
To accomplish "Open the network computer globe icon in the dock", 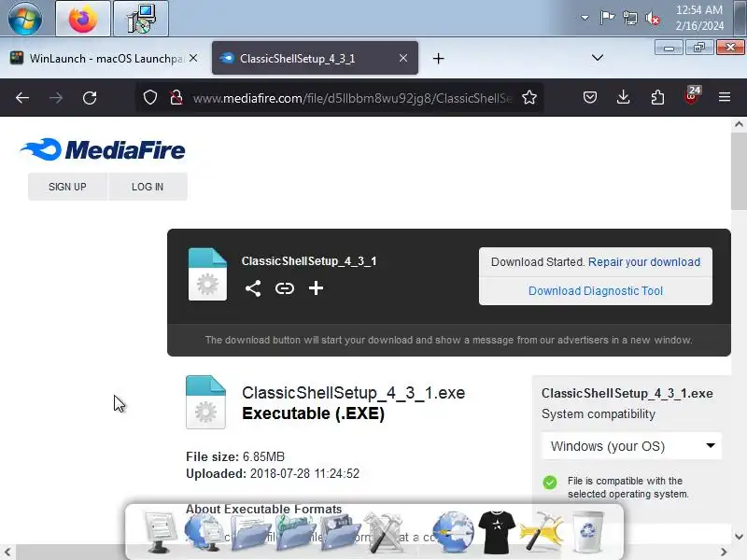I will point(204,531).
